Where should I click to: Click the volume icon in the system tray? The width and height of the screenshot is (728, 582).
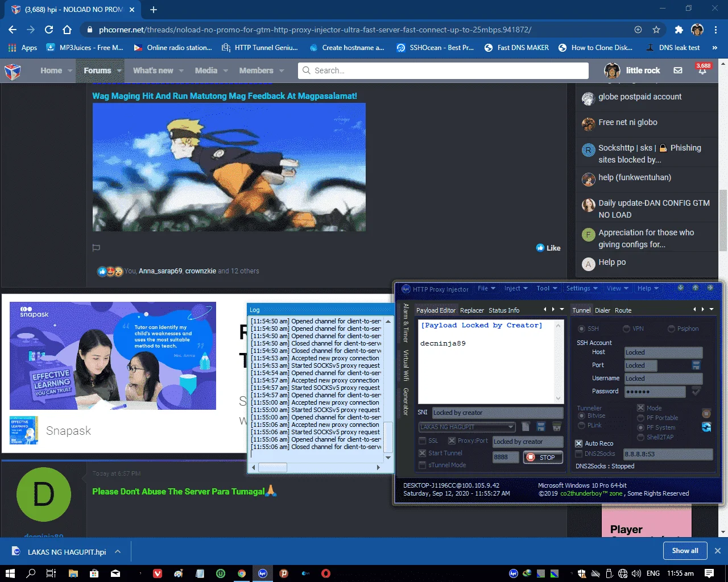636,573
